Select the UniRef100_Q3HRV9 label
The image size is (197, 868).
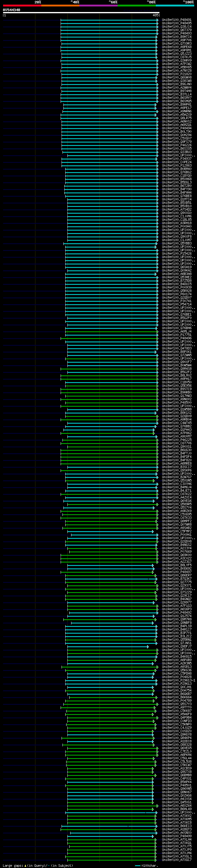click(176, 60)
